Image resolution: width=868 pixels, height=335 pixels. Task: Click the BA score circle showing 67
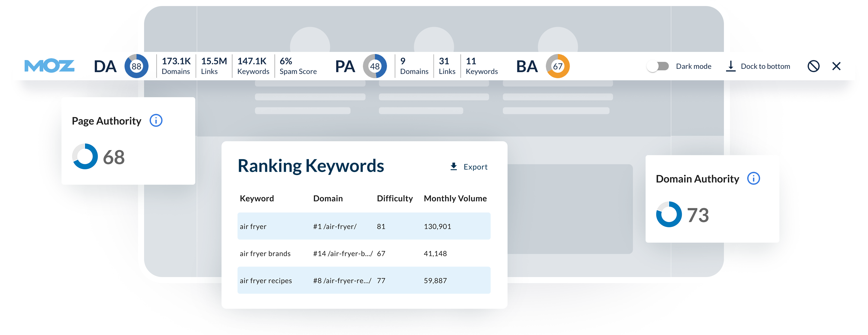click(x=558, y=66)
